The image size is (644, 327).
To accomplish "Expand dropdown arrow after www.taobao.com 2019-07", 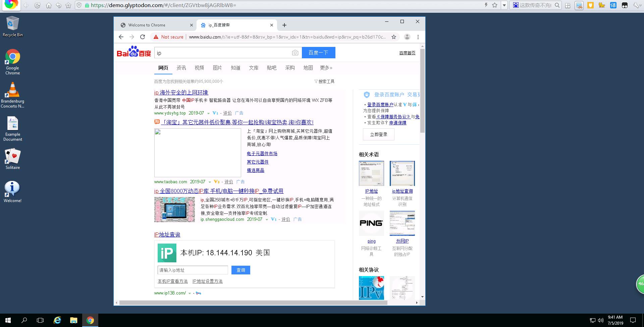I will click(210, 182).
